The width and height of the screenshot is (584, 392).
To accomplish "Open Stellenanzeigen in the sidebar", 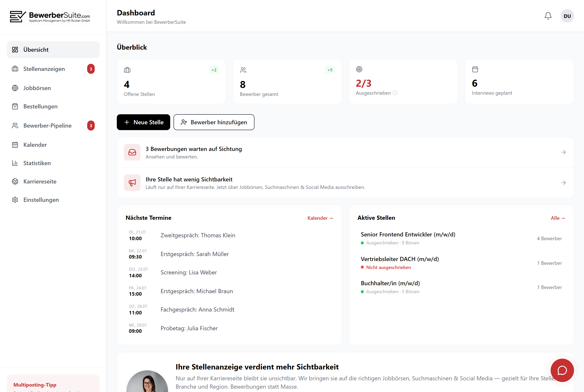I will coord(53,69).
